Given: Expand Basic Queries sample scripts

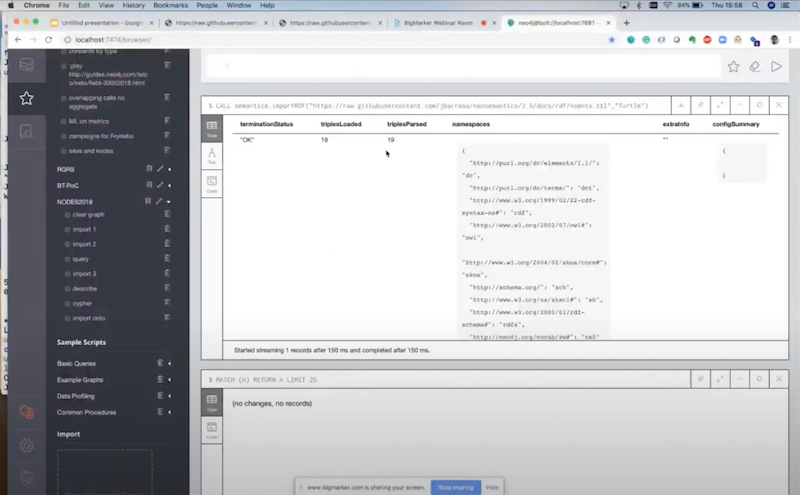Looking at the screenshot, I should click(169, 363).
